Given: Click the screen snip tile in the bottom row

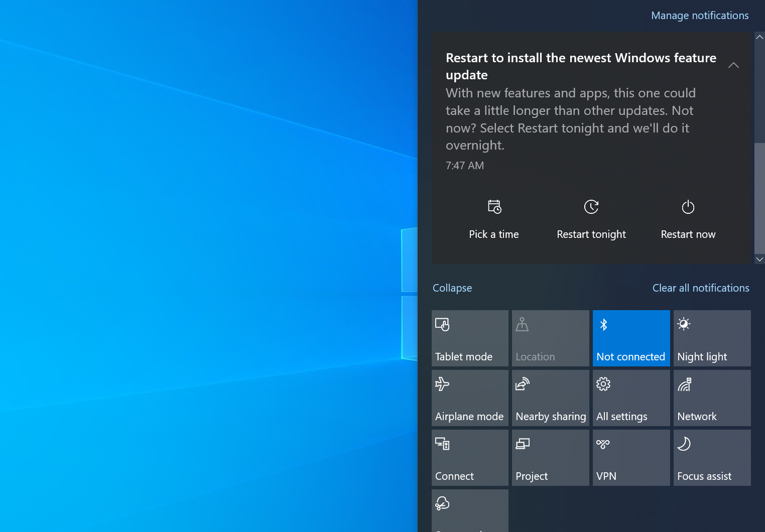Looking at the screenshot, I should (470, 510).
